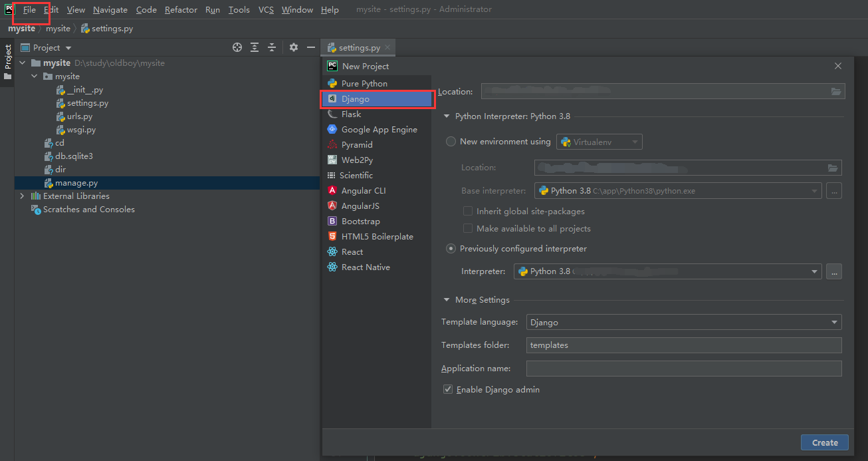Viewport: 868px width, 461px height.
Task: Open the Help menu
Action: [x=330, y=9]
